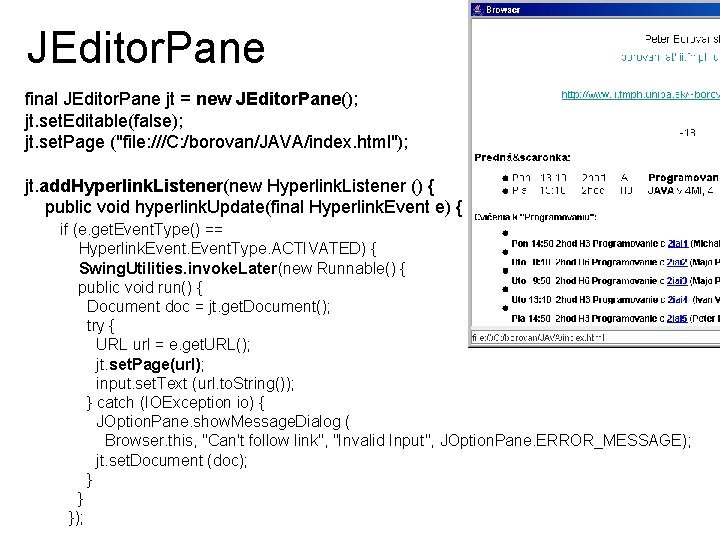720x540 pixels.
Task: Click the bold SwingUtilities.invokeLater text
Action: pos(178,268)
